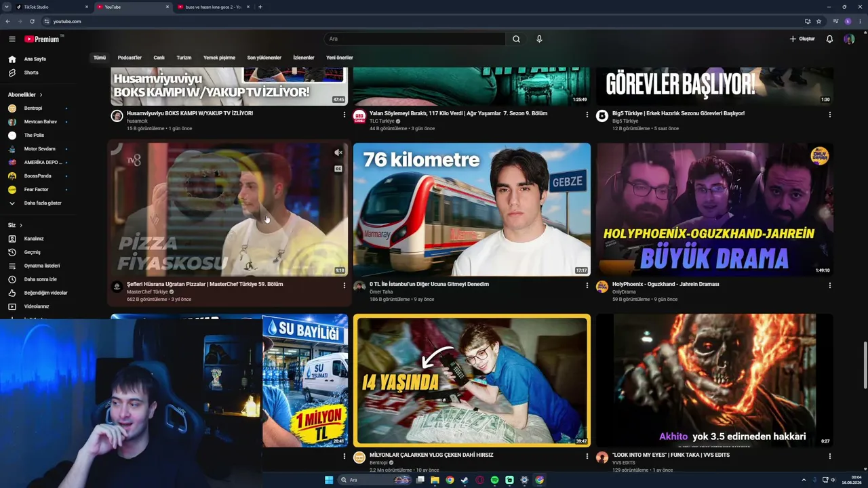868x488 pixels.
Task: Open Kanalınız from the sidebar
Action: click(x=34, y=239)
